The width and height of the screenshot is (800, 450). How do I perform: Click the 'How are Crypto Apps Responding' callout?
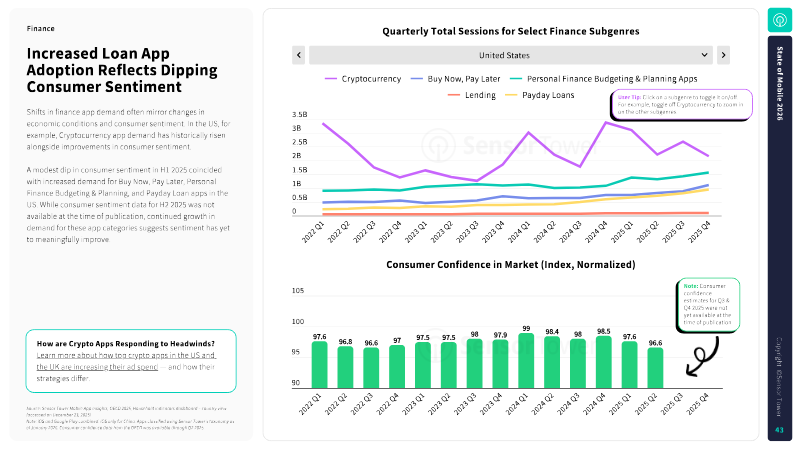pos(130,360)
